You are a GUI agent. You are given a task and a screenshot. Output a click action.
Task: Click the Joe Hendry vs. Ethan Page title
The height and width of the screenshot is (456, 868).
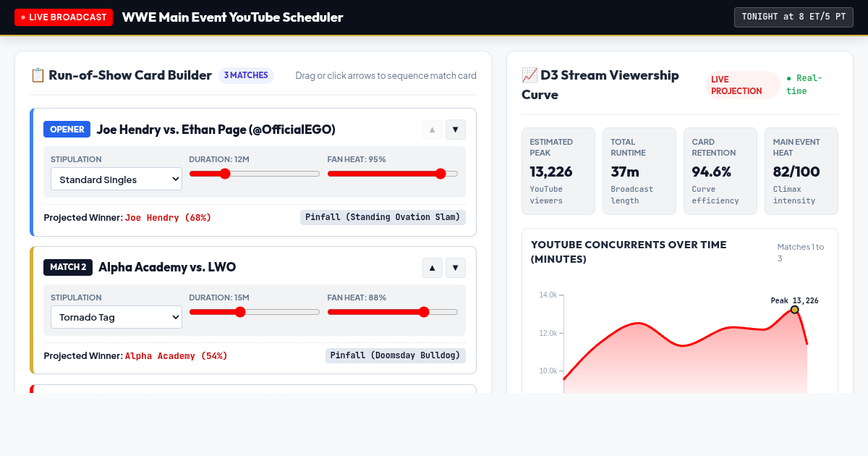click(x=216, y=130)
